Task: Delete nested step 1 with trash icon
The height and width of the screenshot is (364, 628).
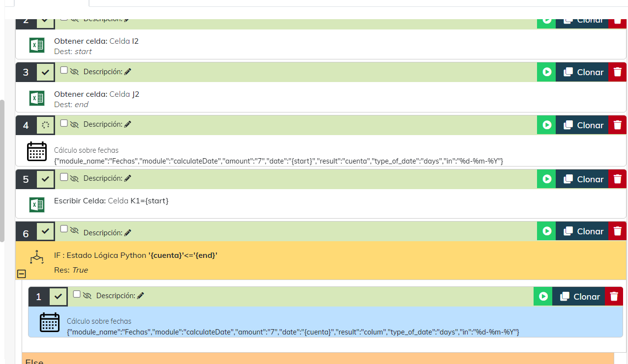Action: coord(614,296)
